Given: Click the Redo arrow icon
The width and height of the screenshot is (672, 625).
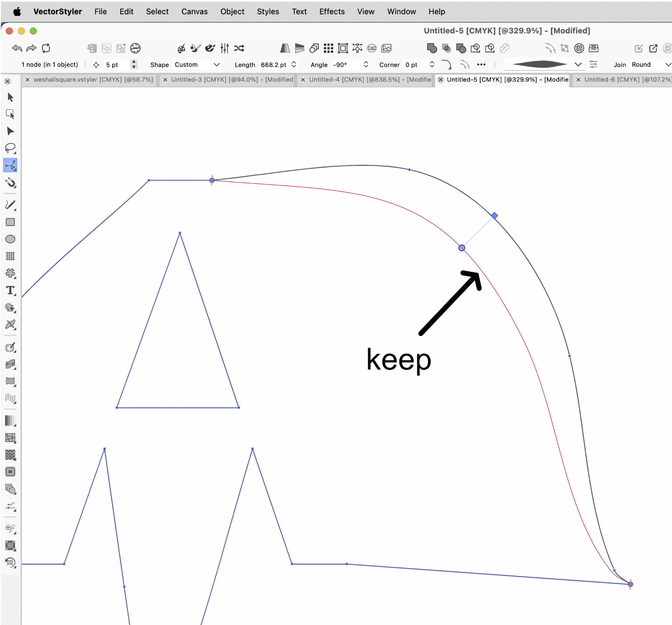Looking at the screenshot, I should coord(31,48).
